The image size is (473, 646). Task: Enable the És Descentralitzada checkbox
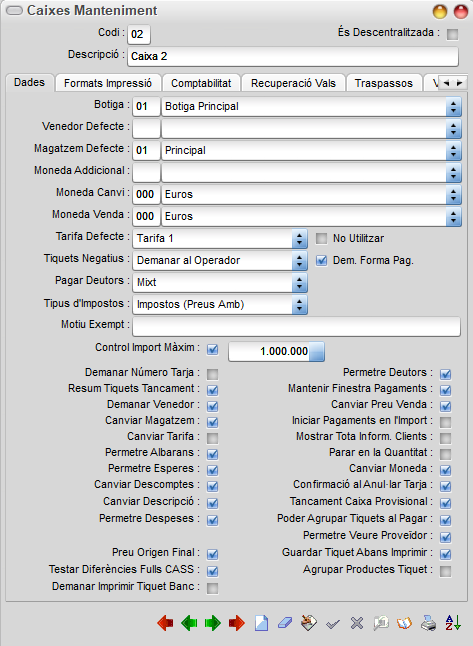[x=452, y=34]
